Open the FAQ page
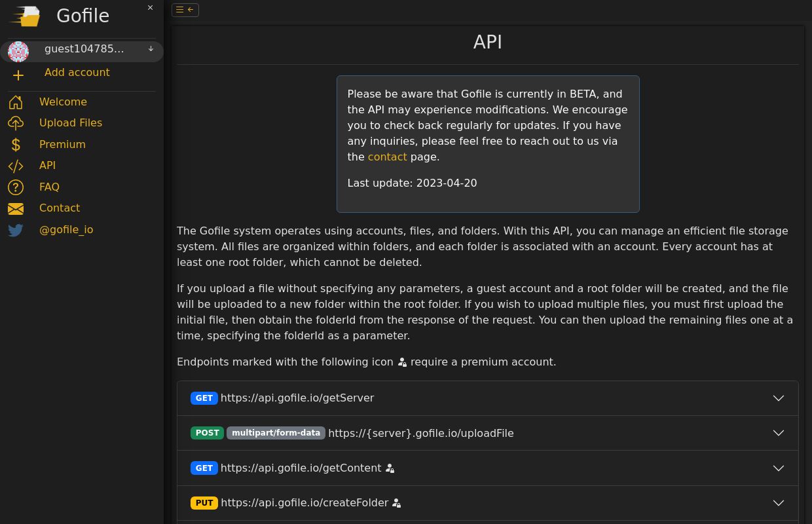Screen dimensions: 812x524 (x=49, y=187)
